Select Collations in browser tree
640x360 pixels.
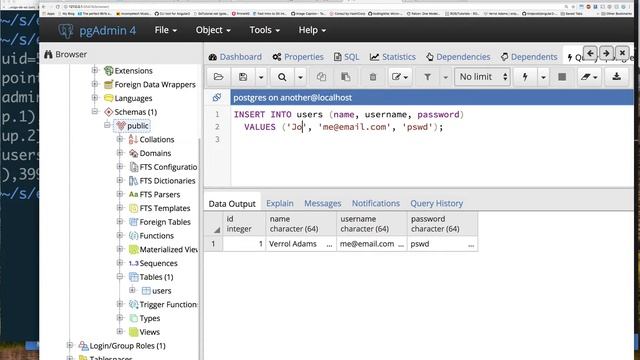tap(157, 140)
